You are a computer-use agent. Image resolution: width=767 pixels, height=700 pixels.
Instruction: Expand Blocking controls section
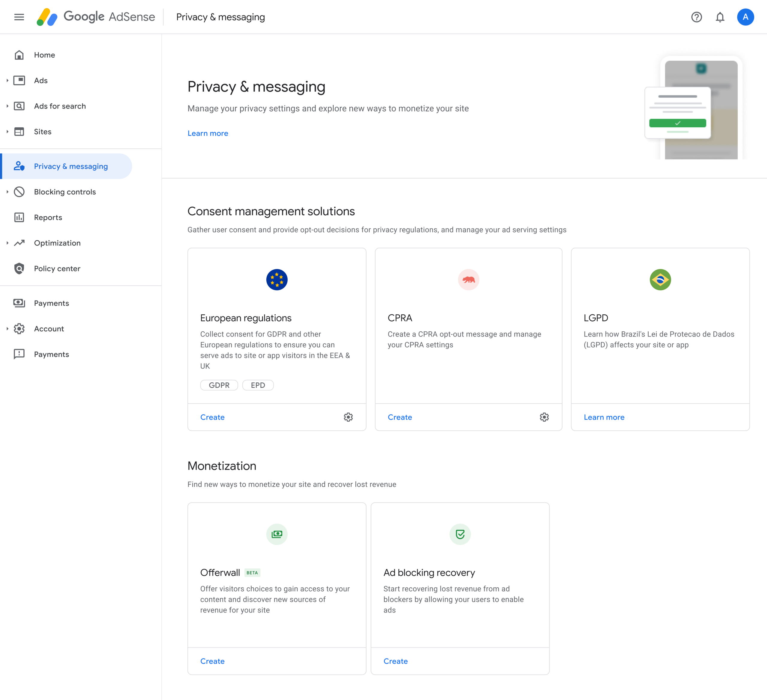point(7,192)
